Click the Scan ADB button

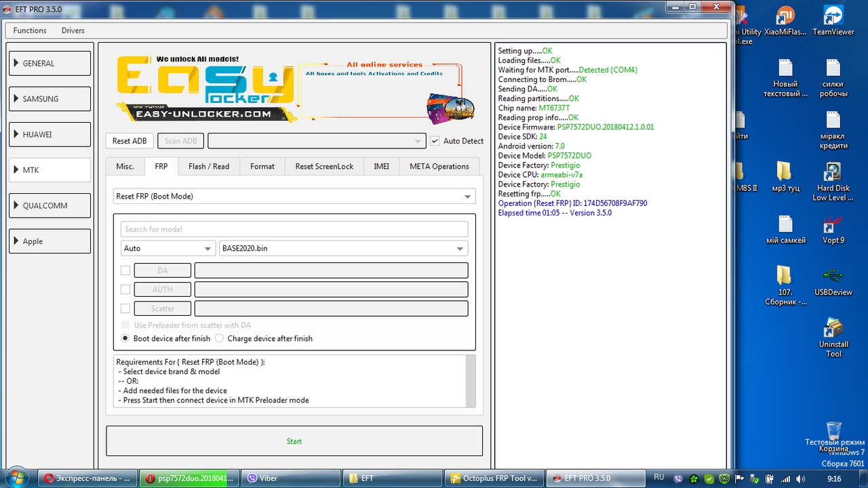click(x=181, y=141)
